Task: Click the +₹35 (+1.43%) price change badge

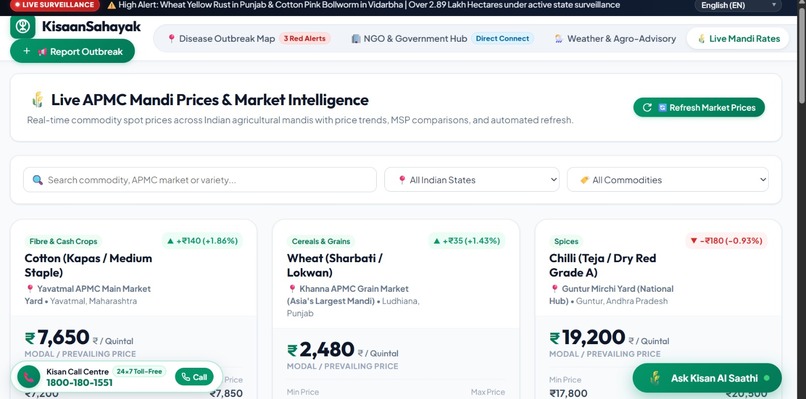Action: [x=467, y=240]
